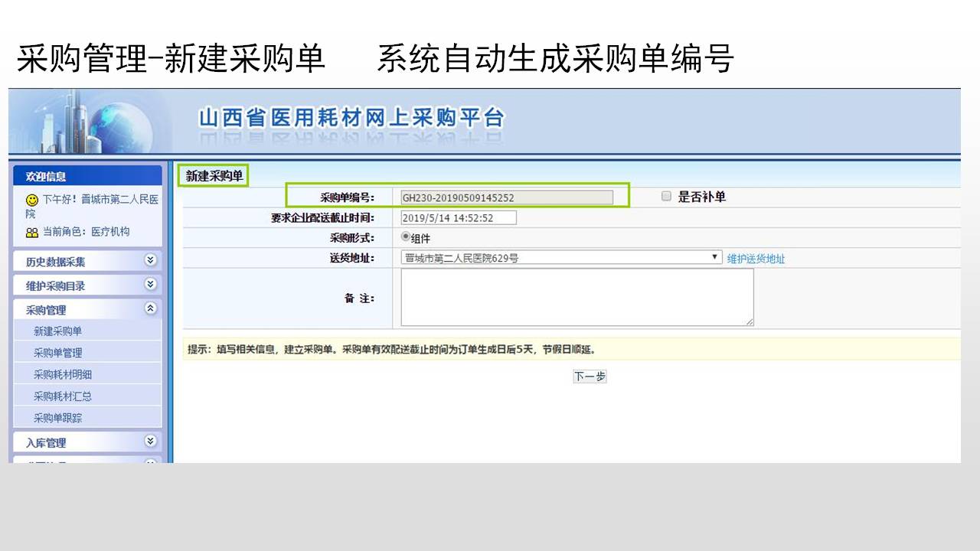Collapse the 采购管理 section chevron

(x=150, y=308)
